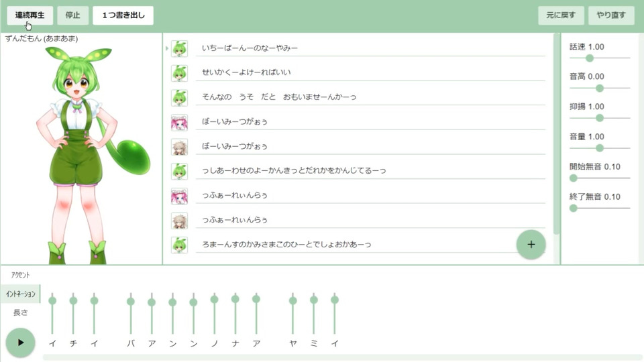This screenshot has width=644, height=362.
Task: Adjust the 音量 slider handle
Action: click(x=600, y=147)
